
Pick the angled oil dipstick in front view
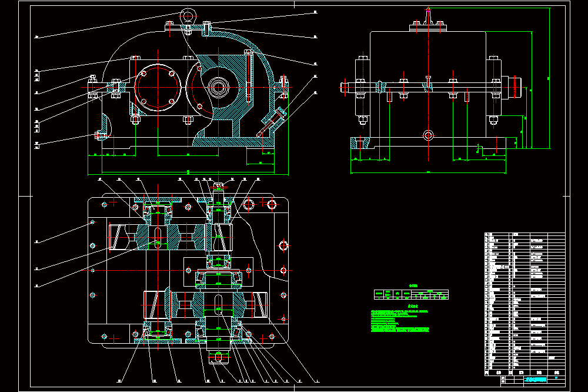pyautogui.click(x=273, y=122)
